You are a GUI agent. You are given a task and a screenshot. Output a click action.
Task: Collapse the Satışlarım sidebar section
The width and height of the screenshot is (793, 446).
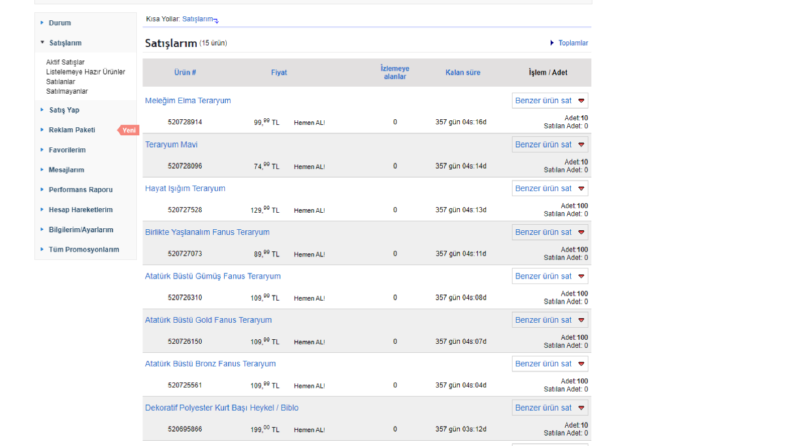(x=65, y=43)
